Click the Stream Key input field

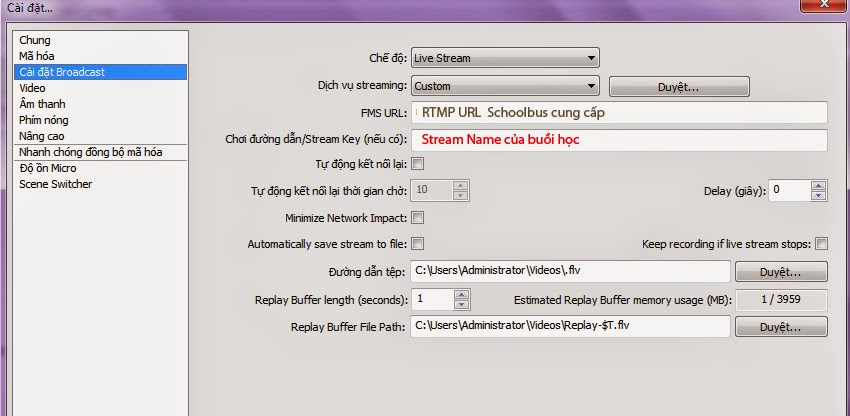tap(619, 140)
